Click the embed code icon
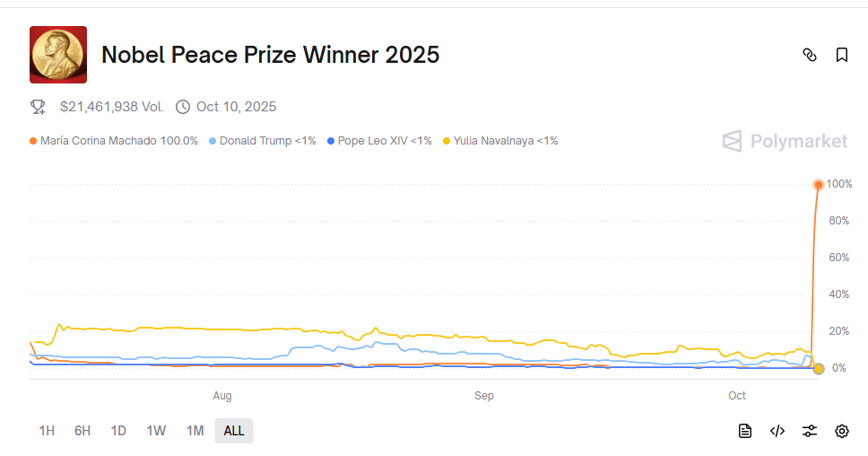 (x=777, y=431)
